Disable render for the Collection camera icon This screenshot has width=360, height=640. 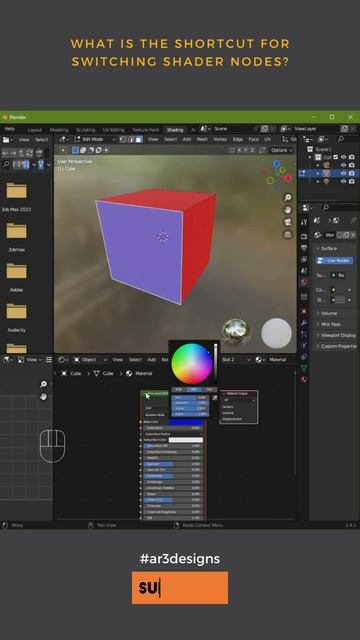(352, 157)
